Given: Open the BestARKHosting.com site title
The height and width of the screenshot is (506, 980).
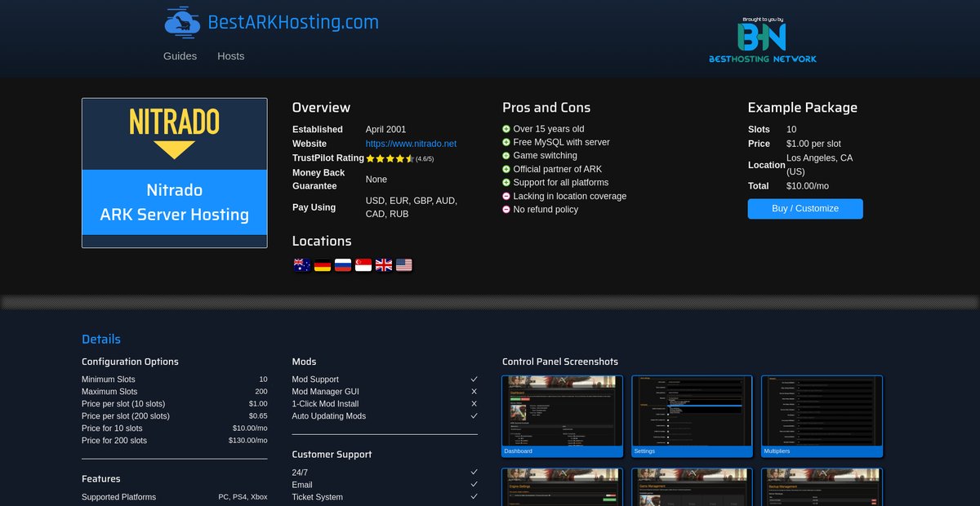Looking at the screenshot, I should tap(293, 22).
